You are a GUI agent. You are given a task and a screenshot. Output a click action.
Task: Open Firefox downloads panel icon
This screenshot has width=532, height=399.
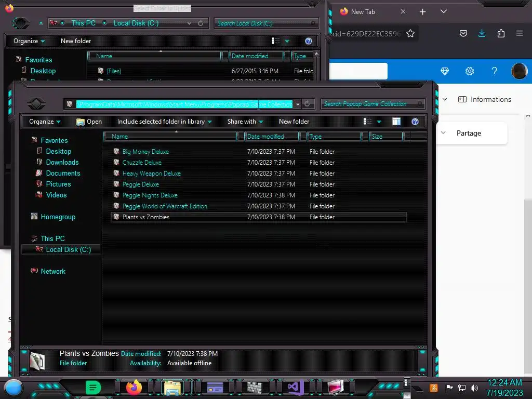coord(482,33)
